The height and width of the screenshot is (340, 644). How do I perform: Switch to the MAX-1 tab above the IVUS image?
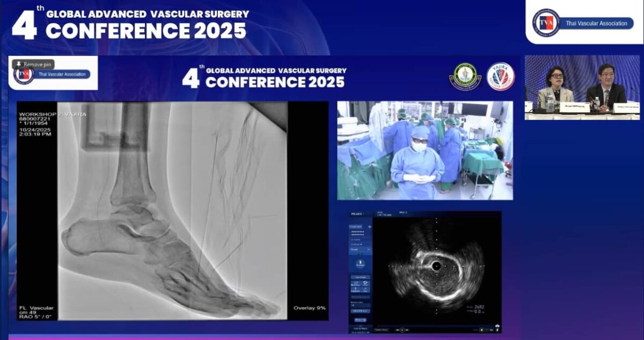click(x=403, y=213)
